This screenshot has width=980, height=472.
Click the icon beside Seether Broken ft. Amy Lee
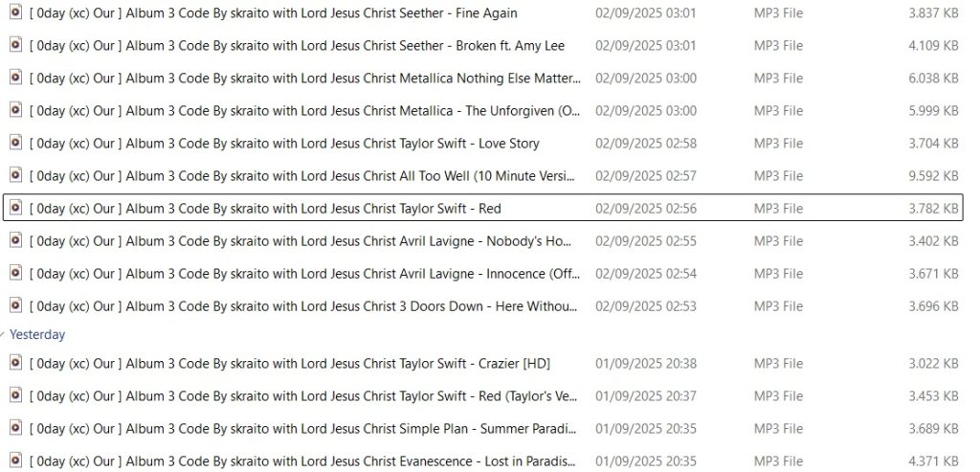click(x=15, y=45)
